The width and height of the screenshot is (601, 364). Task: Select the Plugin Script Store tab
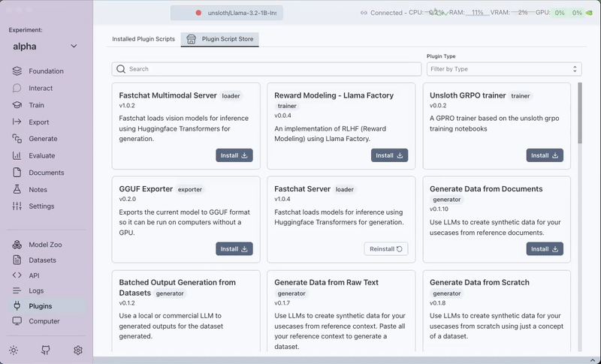[x=220, y=39]
